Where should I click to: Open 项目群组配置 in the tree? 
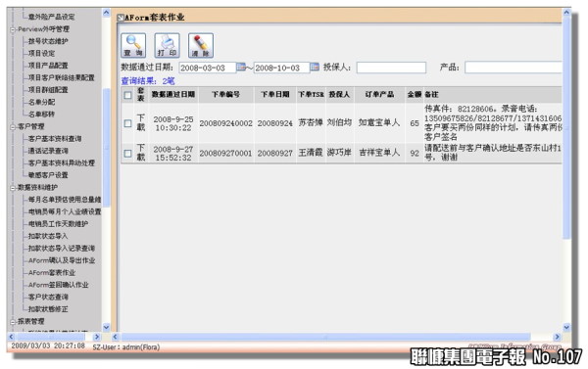[48, 90]
